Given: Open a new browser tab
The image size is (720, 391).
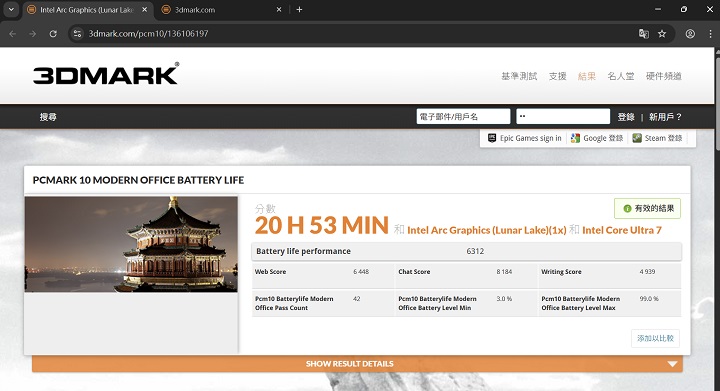Looking at the screenshot, I should point(299,10).
